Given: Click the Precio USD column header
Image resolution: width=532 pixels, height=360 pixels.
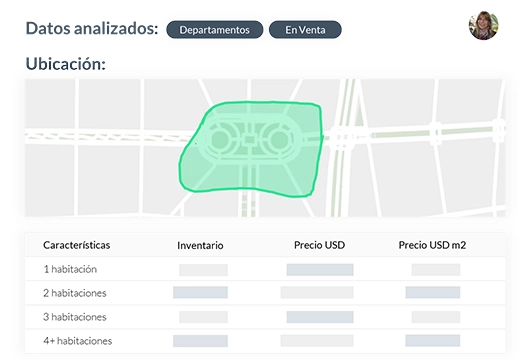Looking at the screenshot, I should [319, 245].
